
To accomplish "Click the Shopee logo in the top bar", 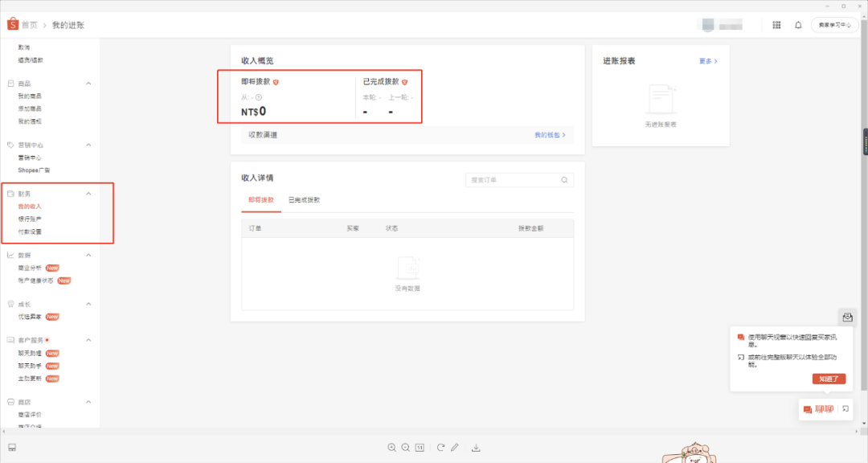I will (13, 24).
